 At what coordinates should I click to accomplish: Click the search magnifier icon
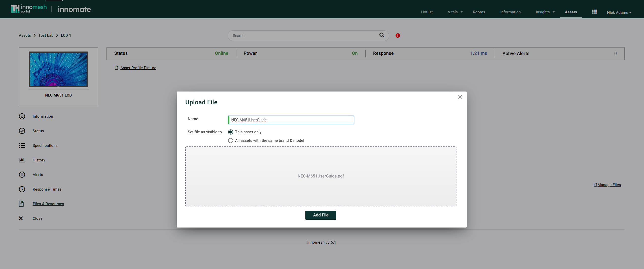[x=382, y=35]
